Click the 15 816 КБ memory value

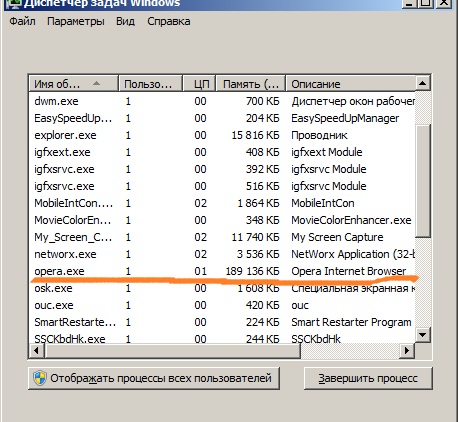click(255, 135)
